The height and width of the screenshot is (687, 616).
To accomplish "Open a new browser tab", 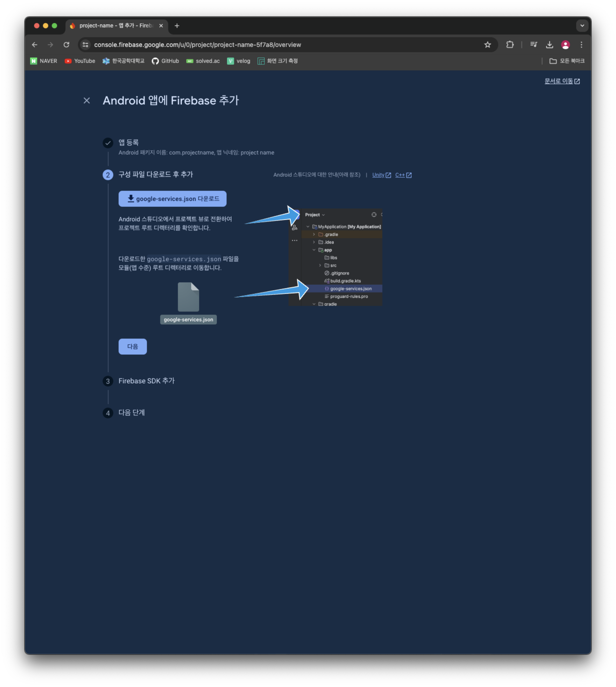I will tap(177, 26).
